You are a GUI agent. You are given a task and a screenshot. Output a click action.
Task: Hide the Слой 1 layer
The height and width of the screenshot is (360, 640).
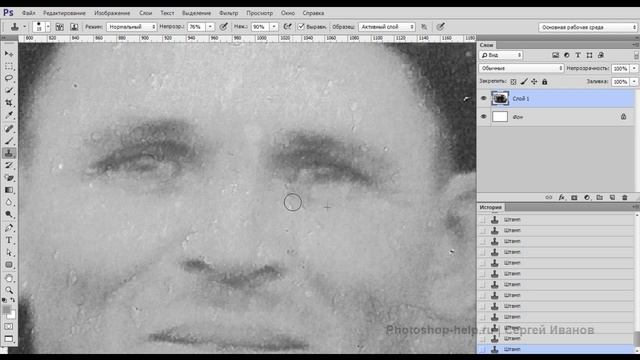(x=484, y=98)
